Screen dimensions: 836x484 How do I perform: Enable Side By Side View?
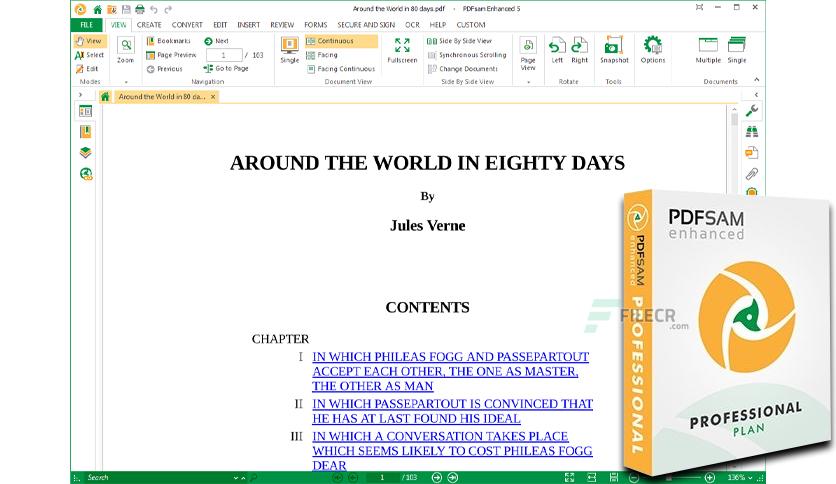click(x=460, y=41)
